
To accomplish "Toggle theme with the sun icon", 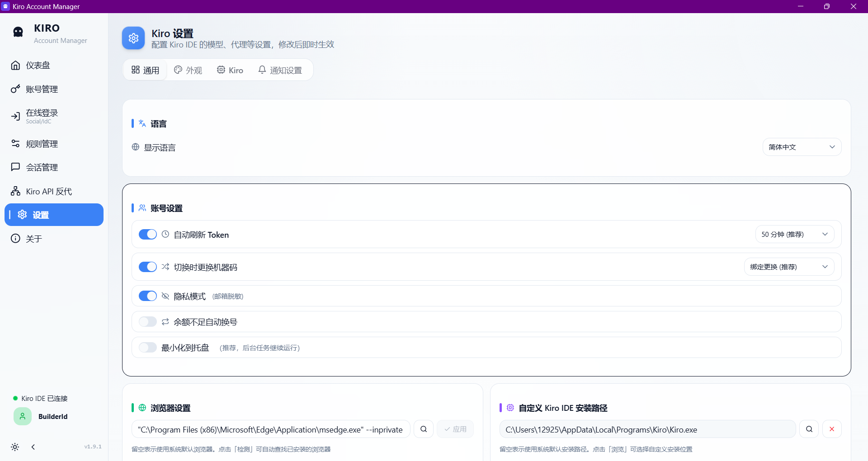I will coord(15,447).
